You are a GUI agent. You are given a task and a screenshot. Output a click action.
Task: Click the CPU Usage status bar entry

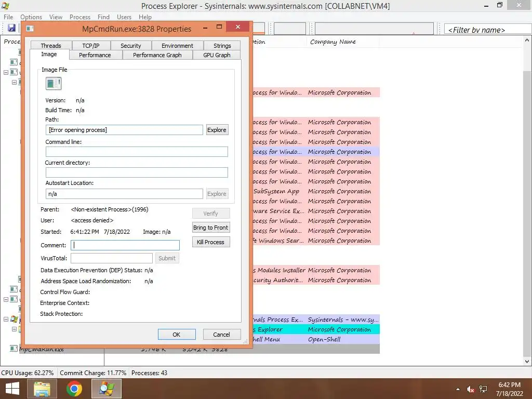[28, 373]
